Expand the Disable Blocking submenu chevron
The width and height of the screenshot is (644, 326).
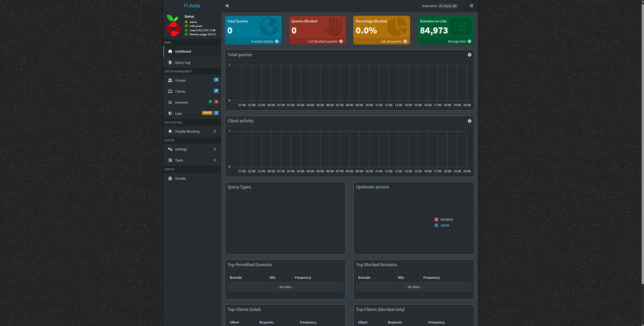coord(215,131)
